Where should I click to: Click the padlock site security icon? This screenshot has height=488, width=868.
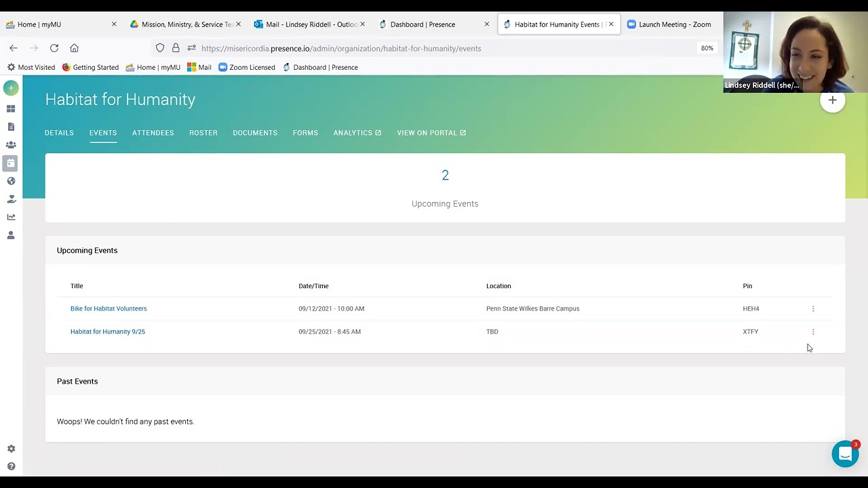click(x=176, y=48)
